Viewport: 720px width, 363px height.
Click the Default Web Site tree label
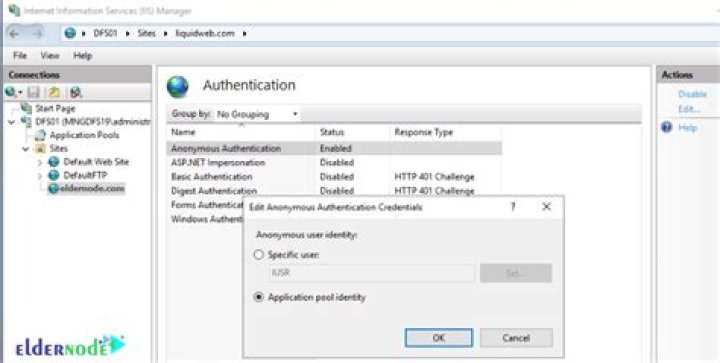[96, 162]
